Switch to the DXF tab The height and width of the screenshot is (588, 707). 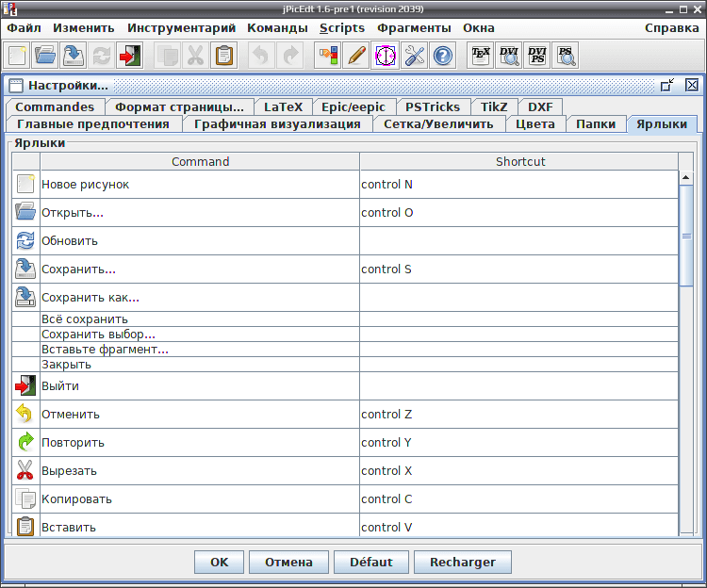(540, 106)
